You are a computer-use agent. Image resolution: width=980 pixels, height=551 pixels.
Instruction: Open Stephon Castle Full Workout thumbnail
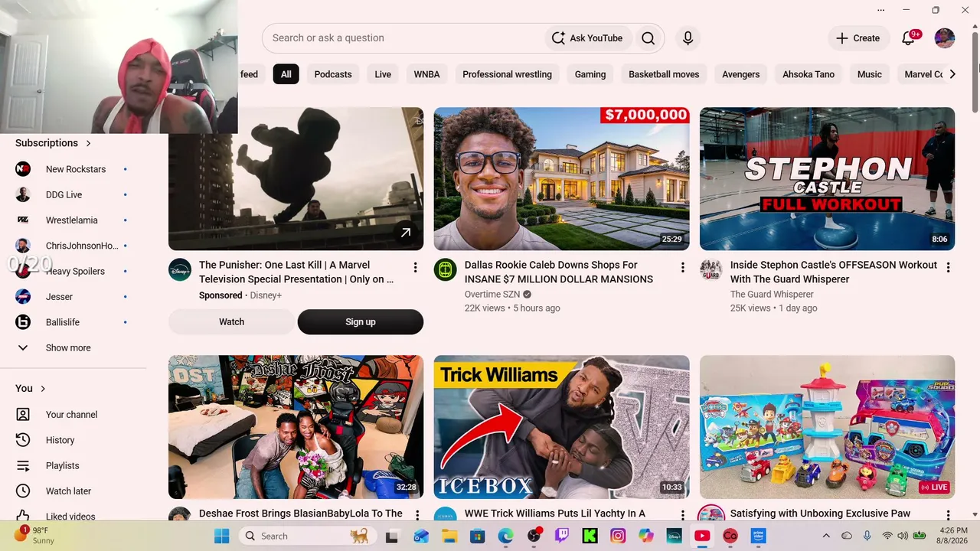pos(827,178)
